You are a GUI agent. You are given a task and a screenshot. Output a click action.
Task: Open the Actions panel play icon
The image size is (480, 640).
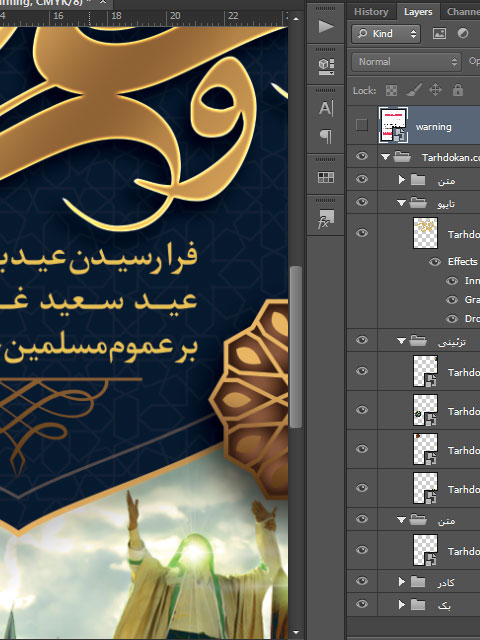326,27
